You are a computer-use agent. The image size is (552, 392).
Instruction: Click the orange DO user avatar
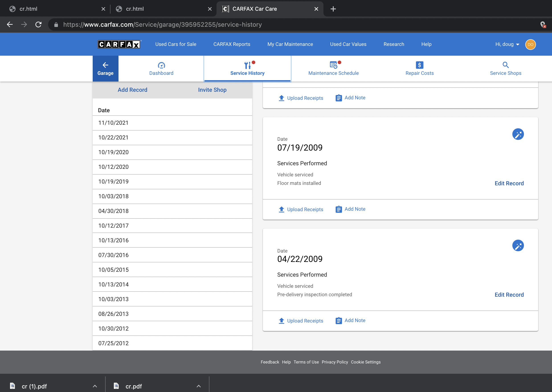530,44
